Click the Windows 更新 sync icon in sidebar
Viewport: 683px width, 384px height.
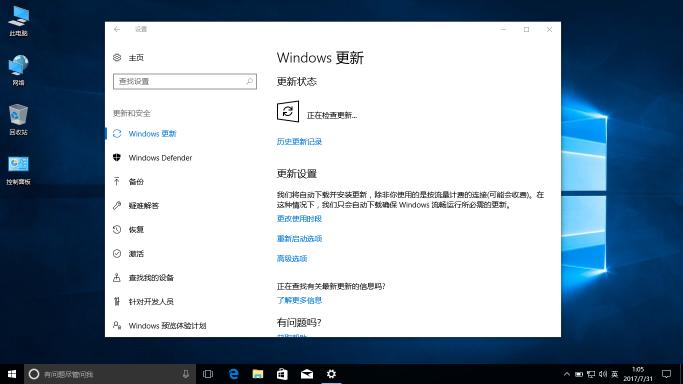click(117, 134)
